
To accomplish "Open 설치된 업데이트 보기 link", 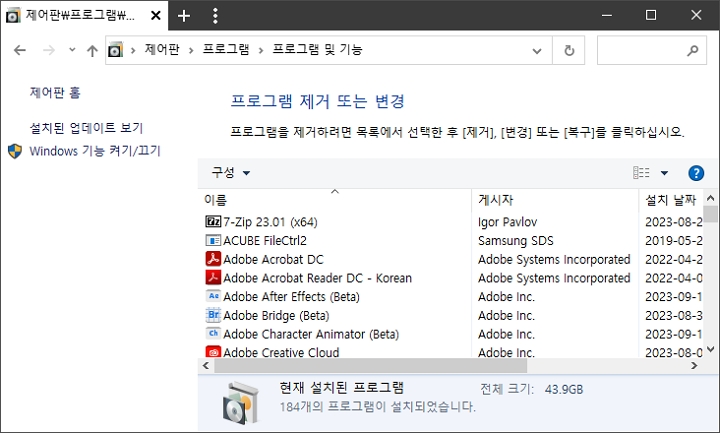I will 86,128.
